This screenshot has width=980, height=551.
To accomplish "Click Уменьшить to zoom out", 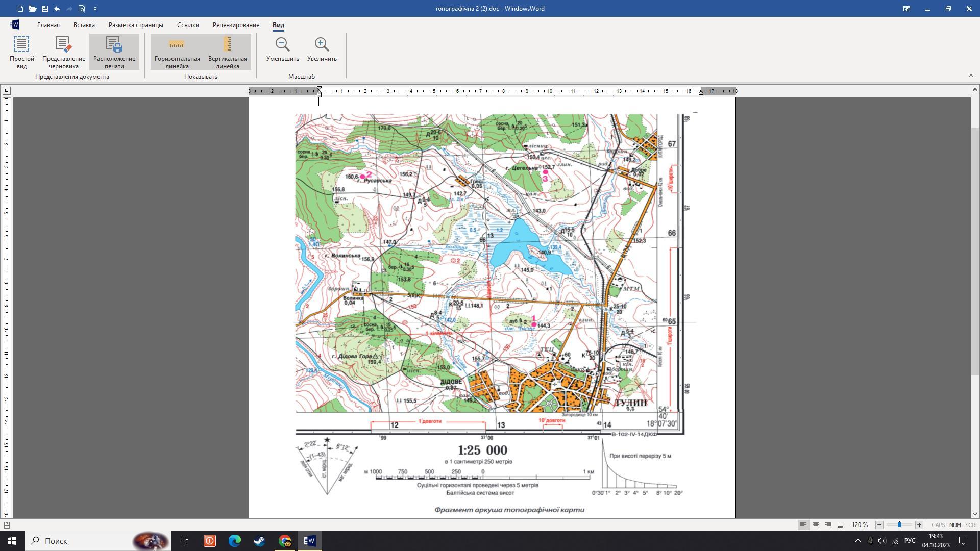I will coord(283,49).
